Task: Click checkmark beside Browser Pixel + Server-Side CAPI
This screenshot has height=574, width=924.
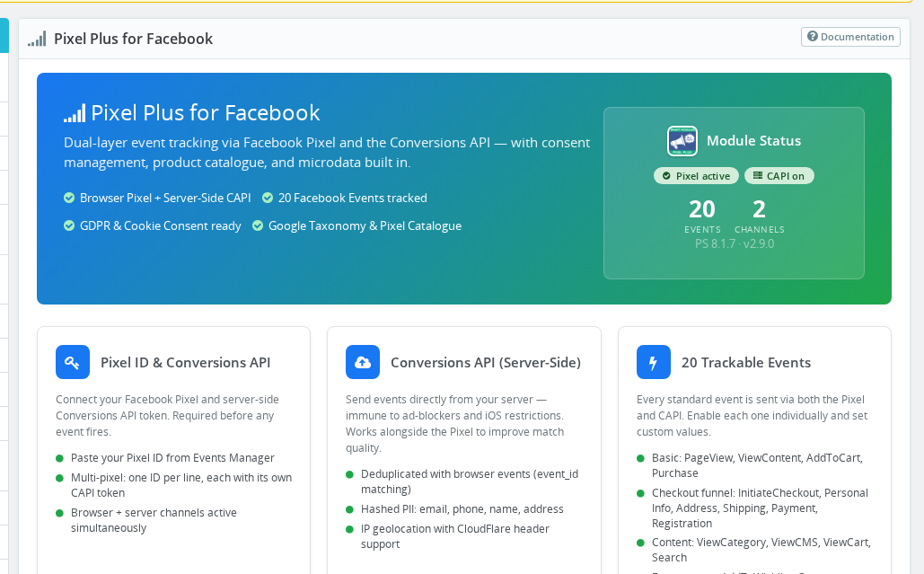Action: tap(69, 198)
